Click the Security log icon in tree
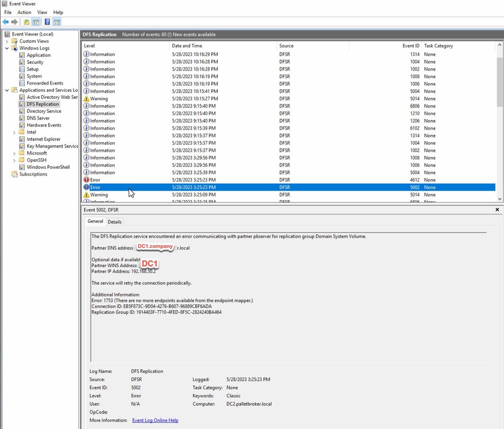The height and width of the screenshot is (429, 504). tap(22, 63)
